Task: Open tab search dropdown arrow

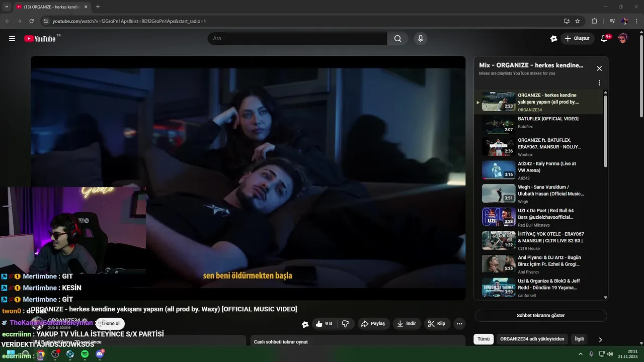Action: pos(7,7)
